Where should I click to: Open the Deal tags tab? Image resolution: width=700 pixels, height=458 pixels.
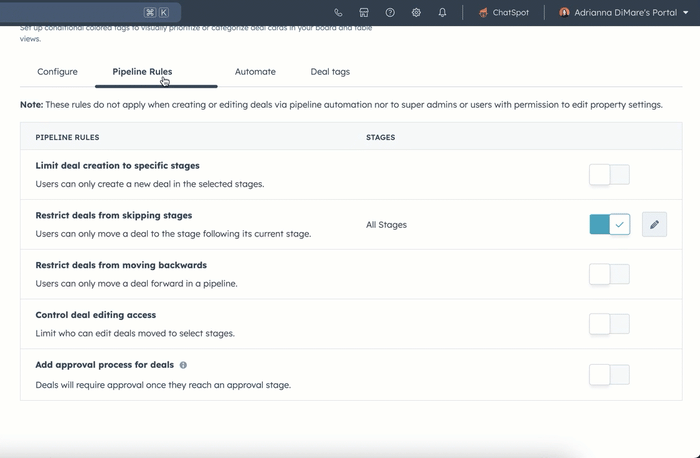[x=330, y=71]
